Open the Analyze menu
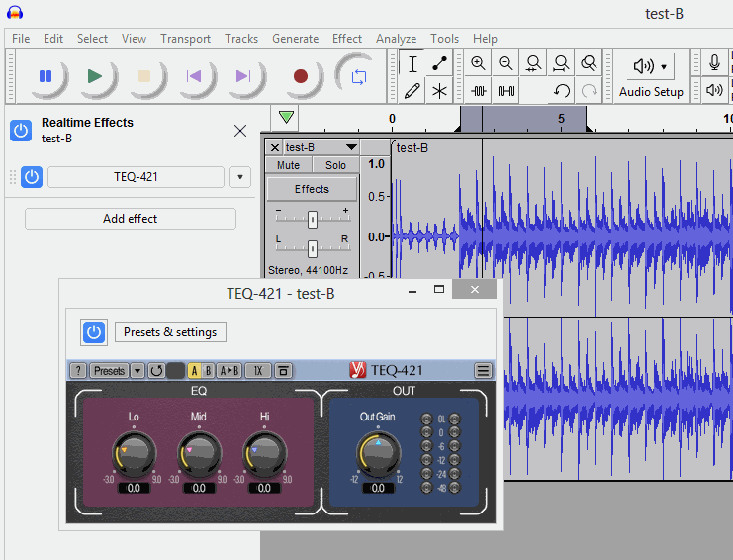Image resolution: width=733 pixels, height=560 pixels. click(x=396, y=39)
